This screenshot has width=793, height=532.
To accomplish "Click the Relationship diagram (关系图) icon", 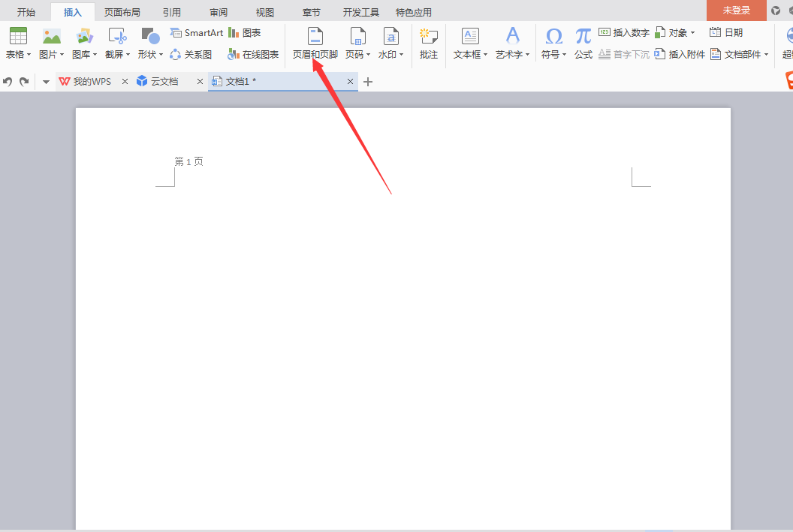I will click(191, 55).
